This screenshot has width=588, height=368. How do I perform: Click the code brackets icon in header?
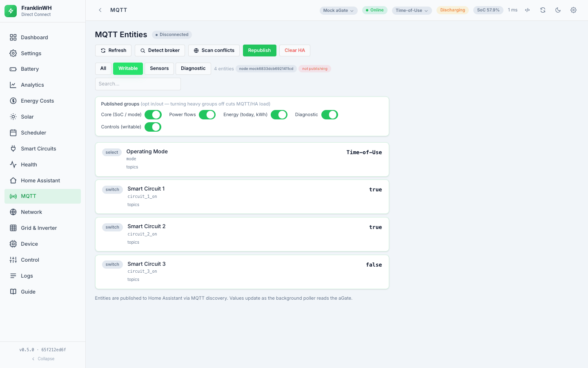(x=528, y=10)
